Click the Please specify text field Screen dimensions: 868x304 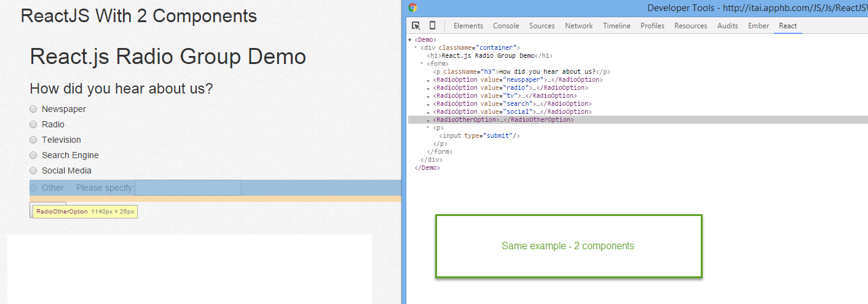pyautogui.click(x=187, y=188)
